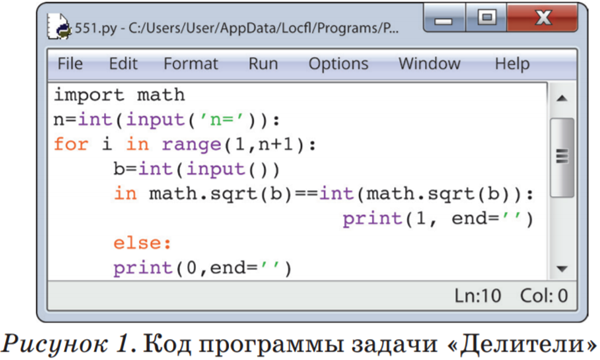Click the 'else:' line

(142, 243)
